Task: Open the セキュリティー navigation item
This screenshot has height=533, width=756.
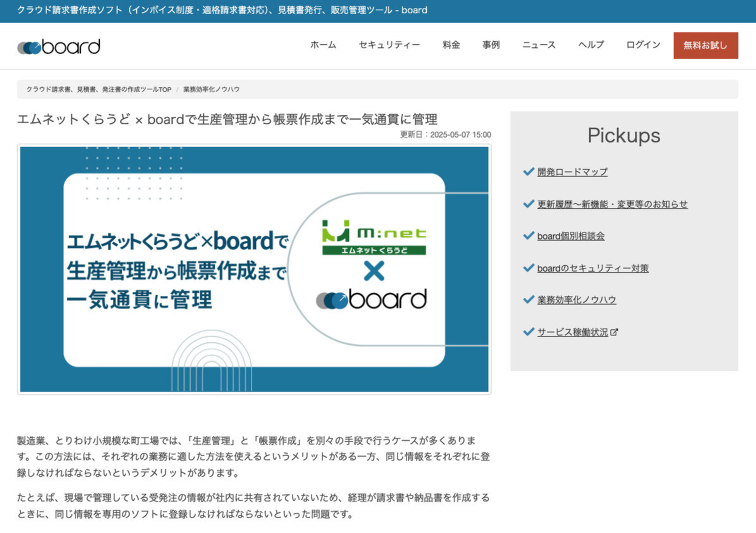Action: click(x=390, y=45)
